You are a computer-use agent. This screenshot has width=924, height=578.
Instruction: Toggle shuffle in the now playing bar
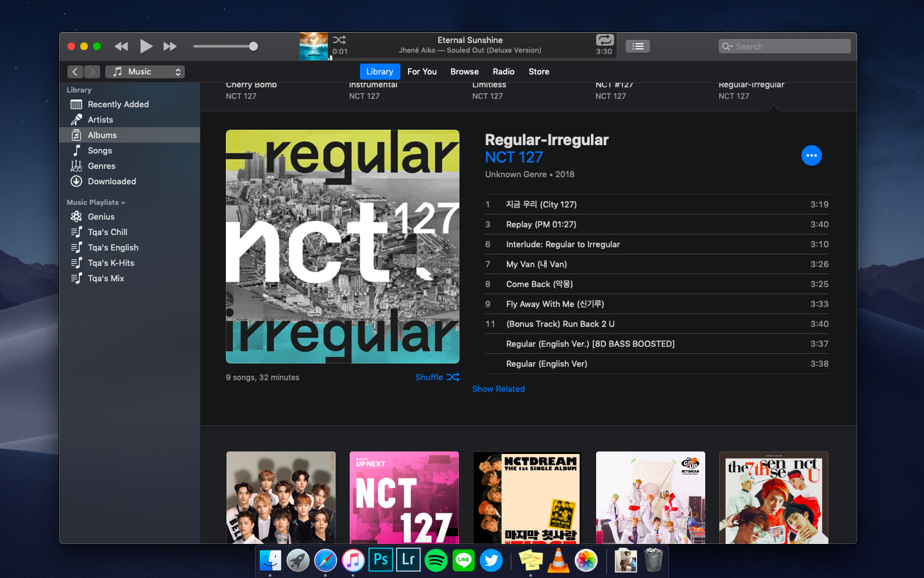coord(339,40)
